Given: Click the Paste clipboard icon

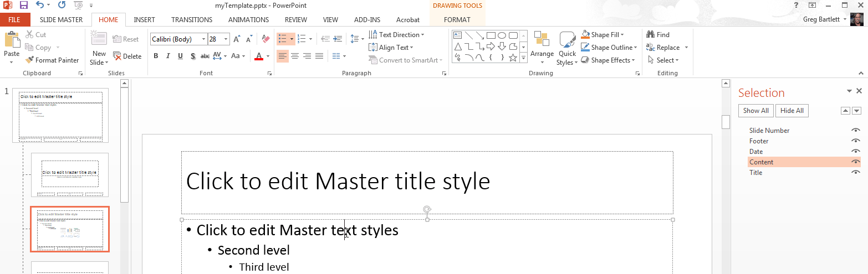Looking at the screenshot, I should point(12,40).
